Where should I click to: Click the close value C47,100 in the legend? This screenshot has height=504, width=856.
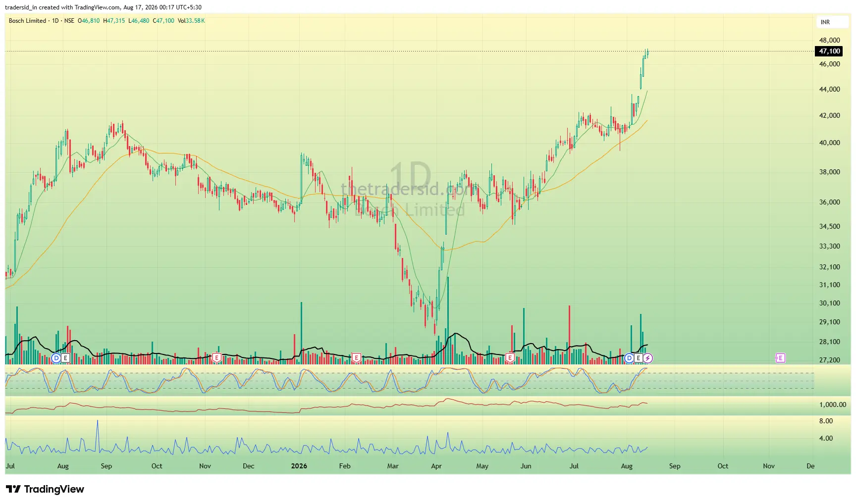click(x=163, y=21)
